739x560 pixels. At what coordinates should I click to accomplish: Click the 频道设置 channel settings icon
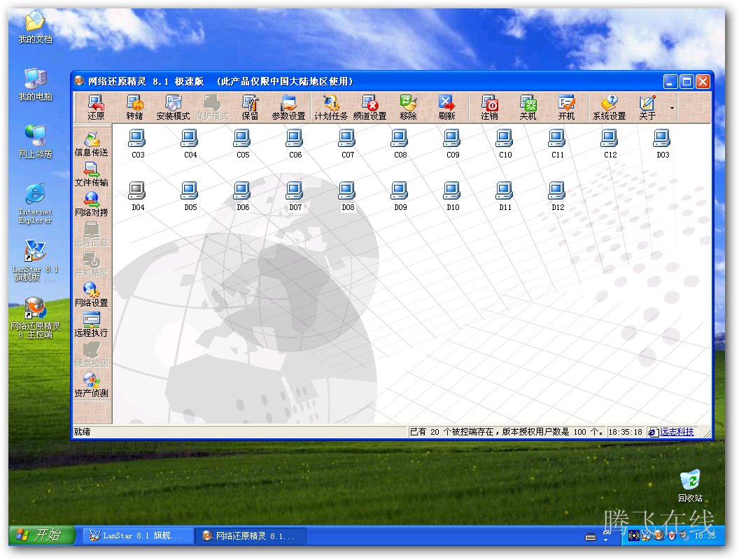pyautogui.click(x=369, y=108)
